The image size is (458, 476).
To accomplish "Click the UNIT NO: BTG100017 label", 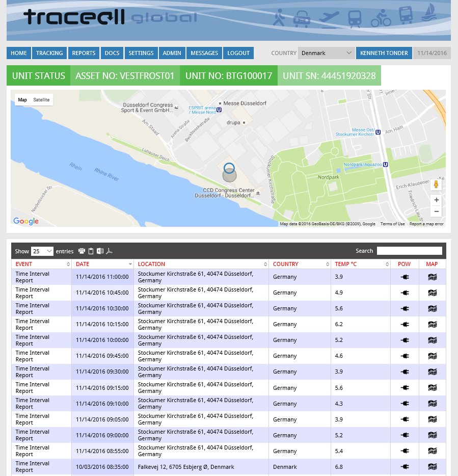I will point(229,75).
